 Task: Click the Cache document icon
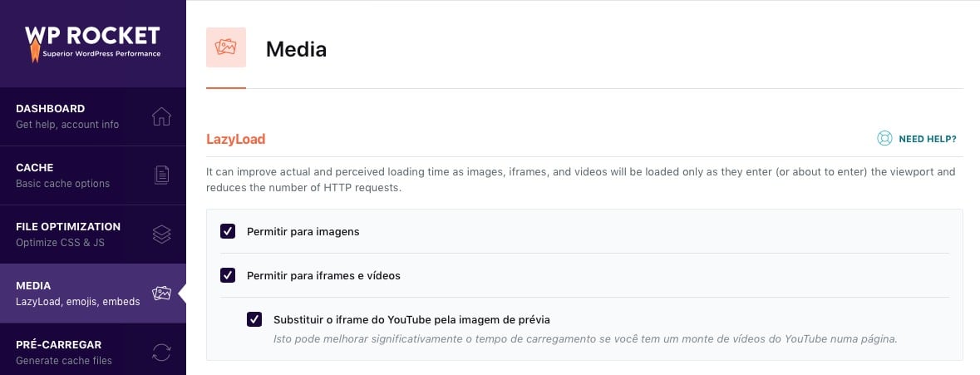[162, 175]
